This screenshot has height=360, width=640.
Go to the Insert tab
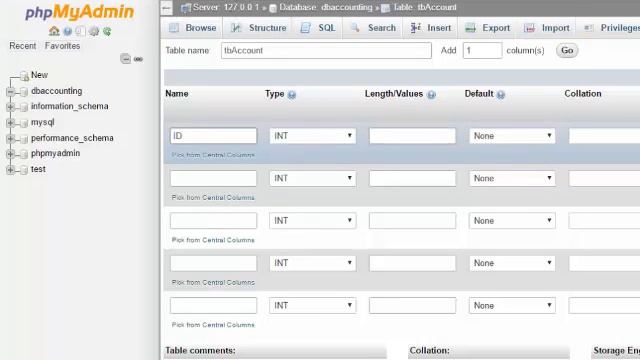tap(431, 28)
